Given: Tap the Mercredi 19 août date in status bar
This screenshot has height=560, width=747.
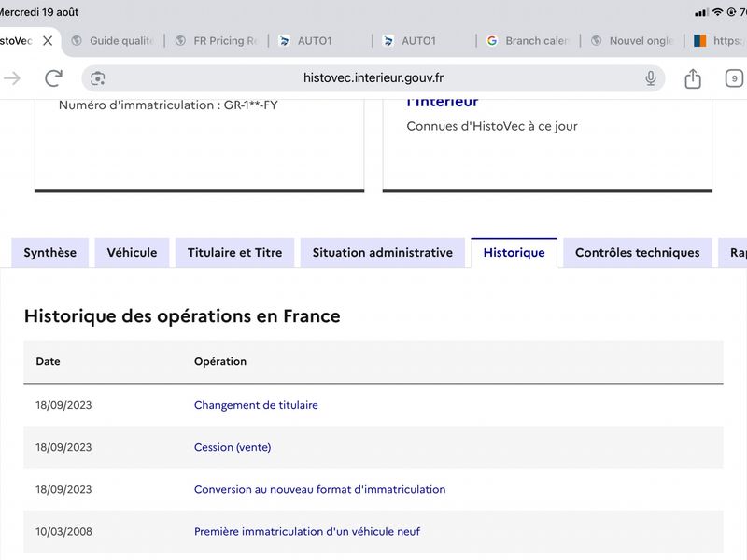Looking at the screenshot, I should tap(39, 12).
